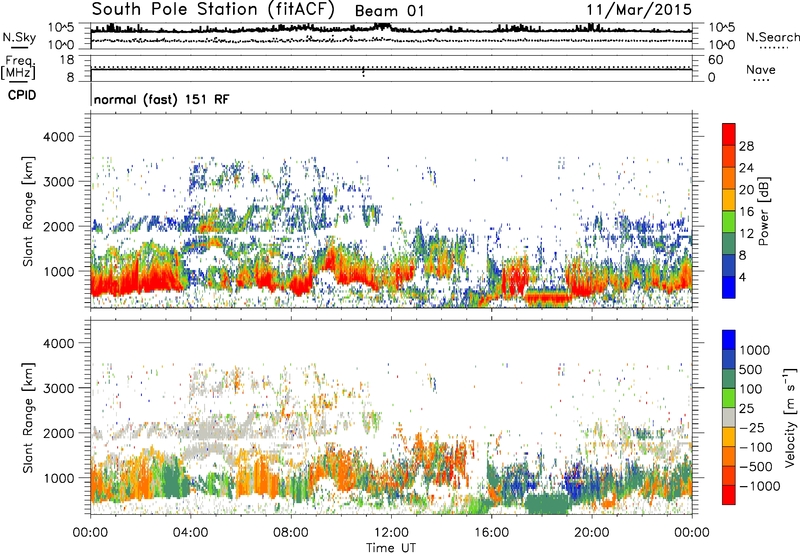Click the '20:00' time tick label
The image size is (800, 554).
point(591,533)
